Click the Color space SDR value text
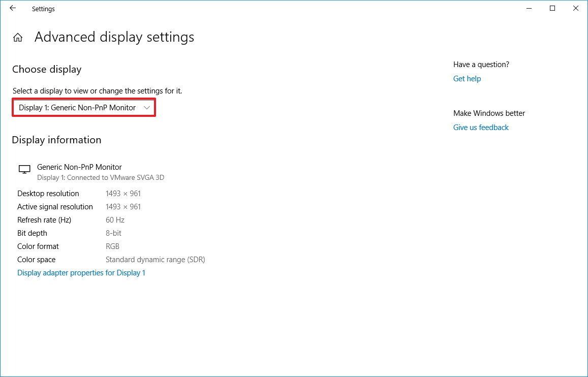588x377 pixels. pos(155,259)
